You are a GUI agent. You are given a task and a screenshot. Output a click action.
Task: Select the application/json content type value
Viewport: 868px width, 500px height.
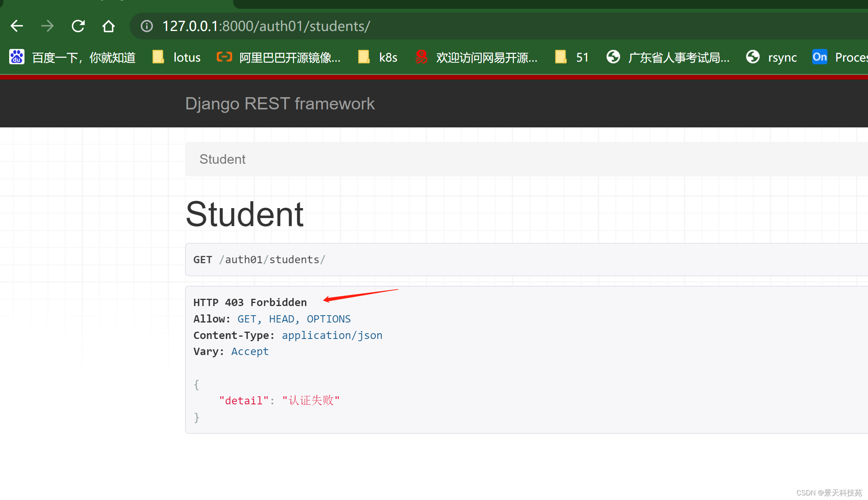pyautogui.click(x=332, y=336)
